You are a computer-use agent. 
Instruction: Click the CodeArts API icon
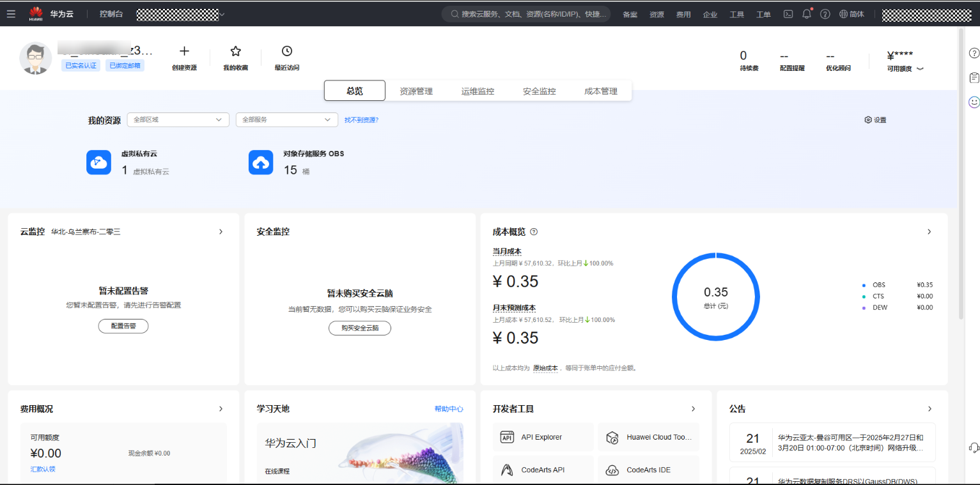click(x=507, y=470)
